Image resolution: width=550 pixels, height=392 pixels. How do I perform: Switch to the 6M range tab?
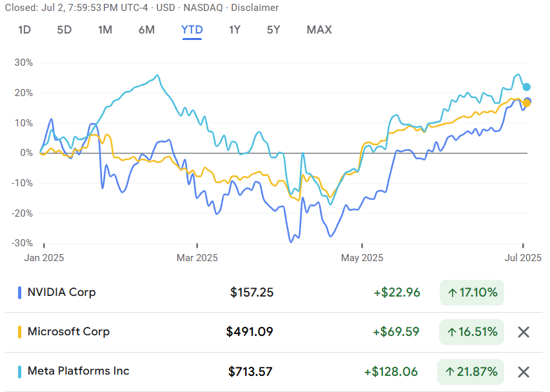click(x=146, y=30)
